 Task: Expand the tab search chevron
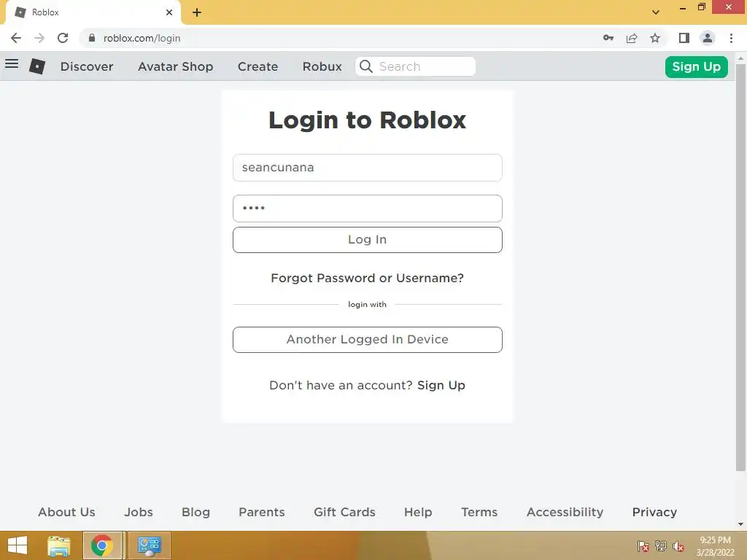(x=656, y=12)
